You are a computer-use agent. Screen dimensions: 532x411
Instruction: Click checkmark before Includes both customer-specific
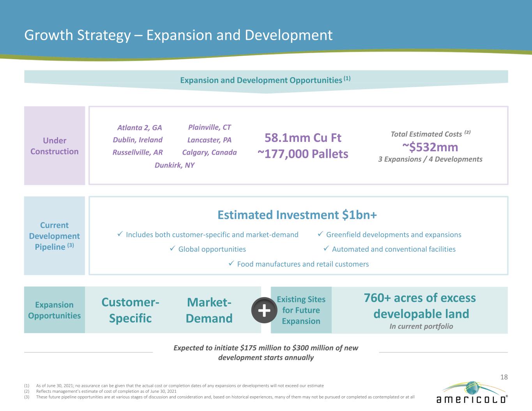coord(120,234)
